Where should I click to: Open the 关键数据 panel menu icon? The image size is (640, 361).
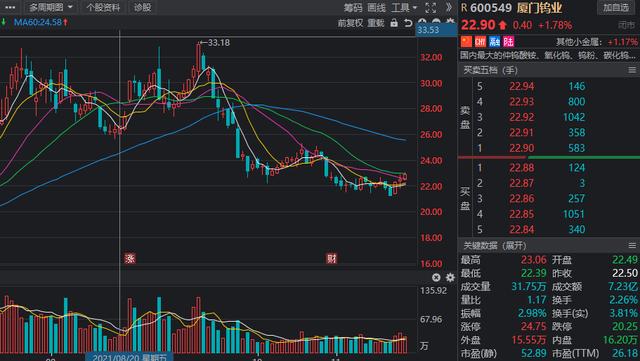[x=632, y=245]
